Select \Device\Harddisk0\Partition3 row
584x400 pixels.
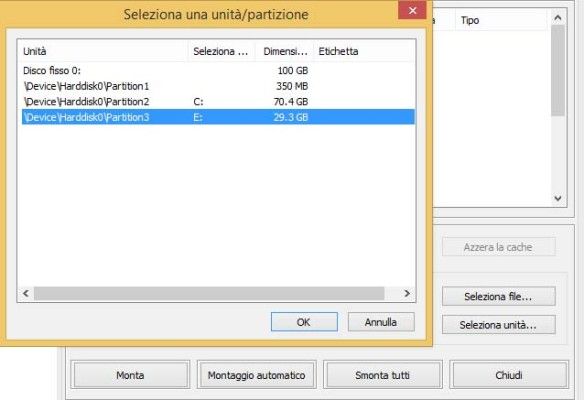[x=218, y=117]
